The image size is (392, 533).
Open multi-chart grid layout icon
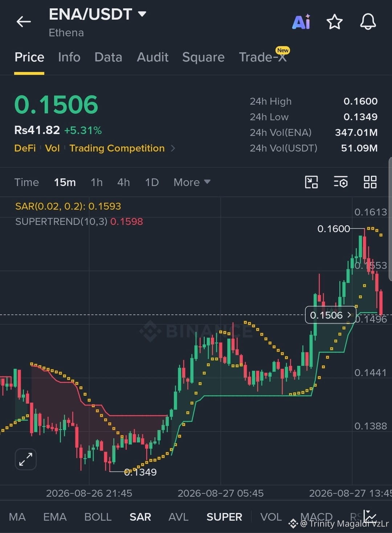[x=370, y=182]
